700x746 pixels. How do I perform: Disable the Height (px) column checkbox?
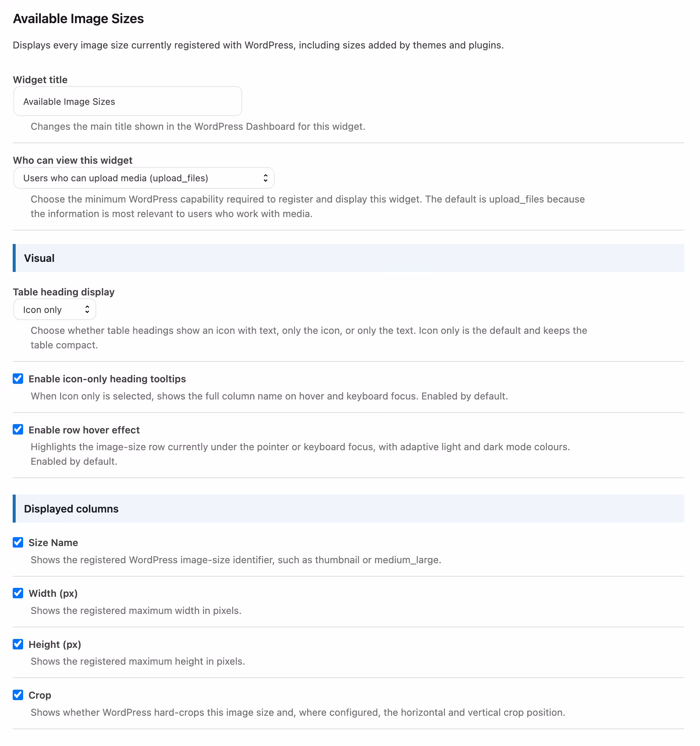pos(18,644)
